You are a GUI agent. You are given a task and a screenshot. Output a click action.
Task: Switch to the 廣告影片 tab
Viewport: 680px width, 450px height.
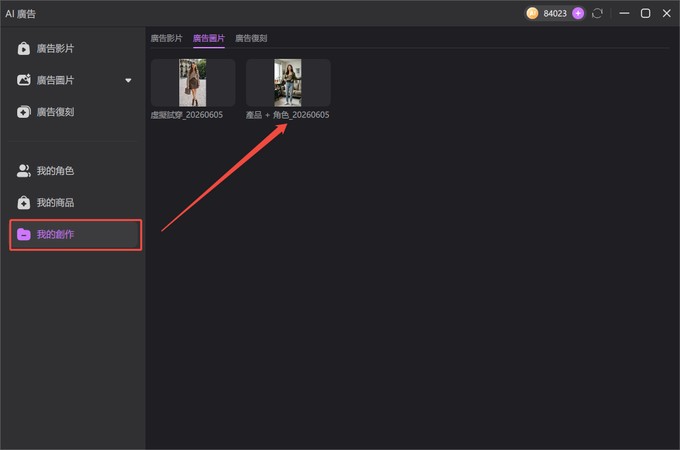[x=167, y=38]
